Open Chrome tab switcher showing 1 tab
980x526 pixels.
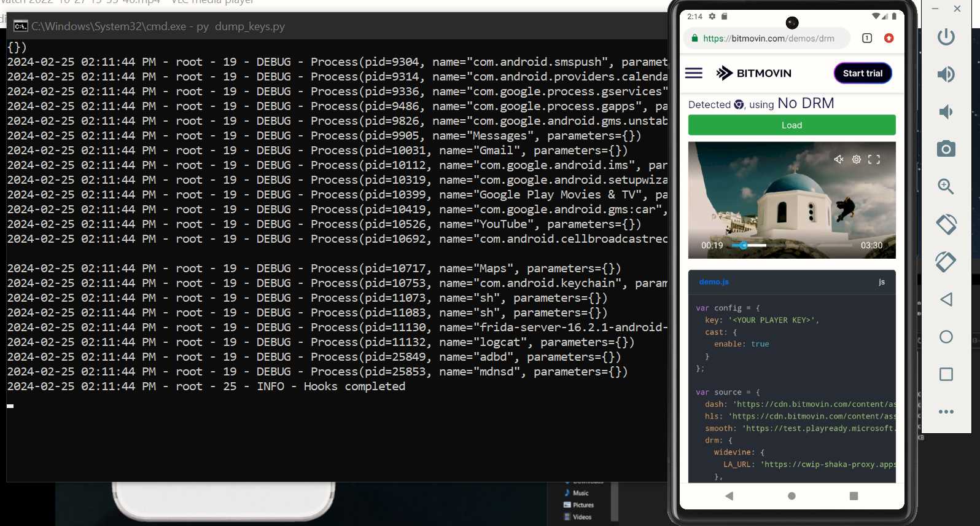pos(867,38)
